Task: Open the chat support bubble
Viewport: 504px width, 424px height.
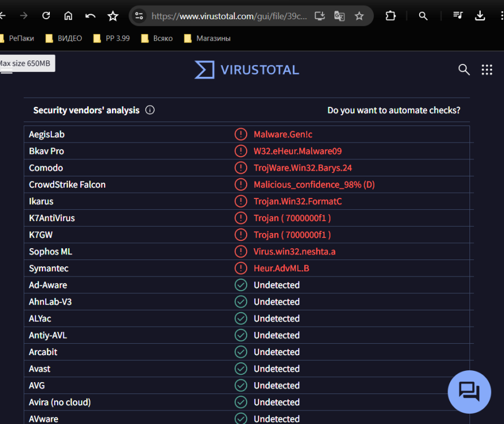Action: (x=469, y=391)
